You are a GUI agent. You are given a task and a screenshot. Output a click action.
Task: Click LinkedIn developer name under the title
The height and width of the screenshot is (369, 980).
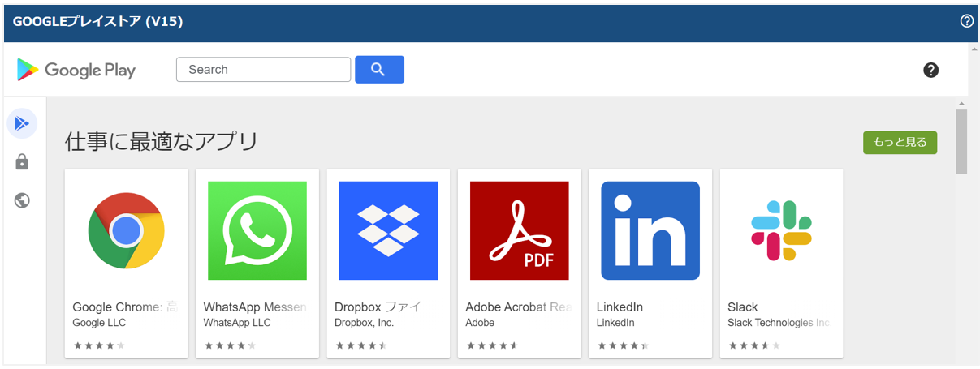615,323
